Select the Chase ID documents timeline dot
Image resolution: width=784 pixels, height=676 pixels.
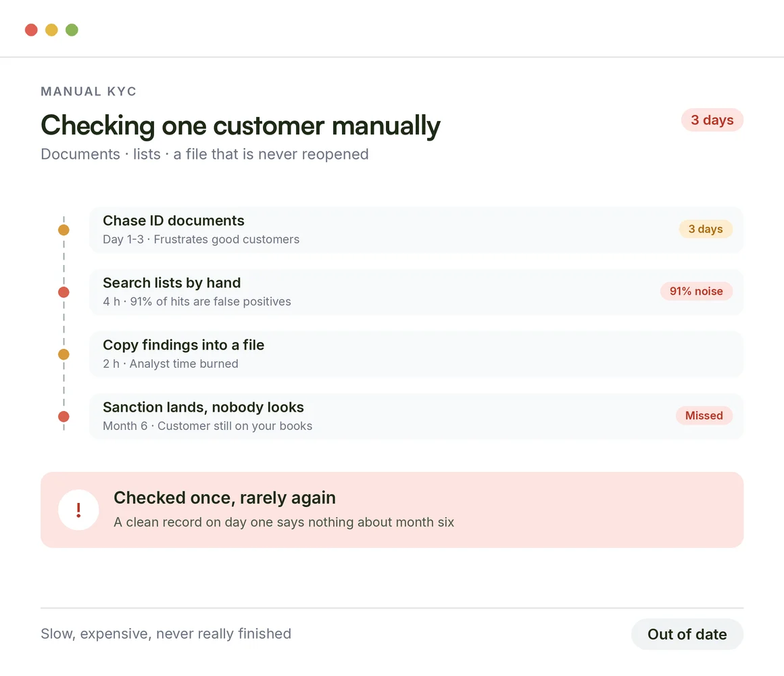(64, 230)
